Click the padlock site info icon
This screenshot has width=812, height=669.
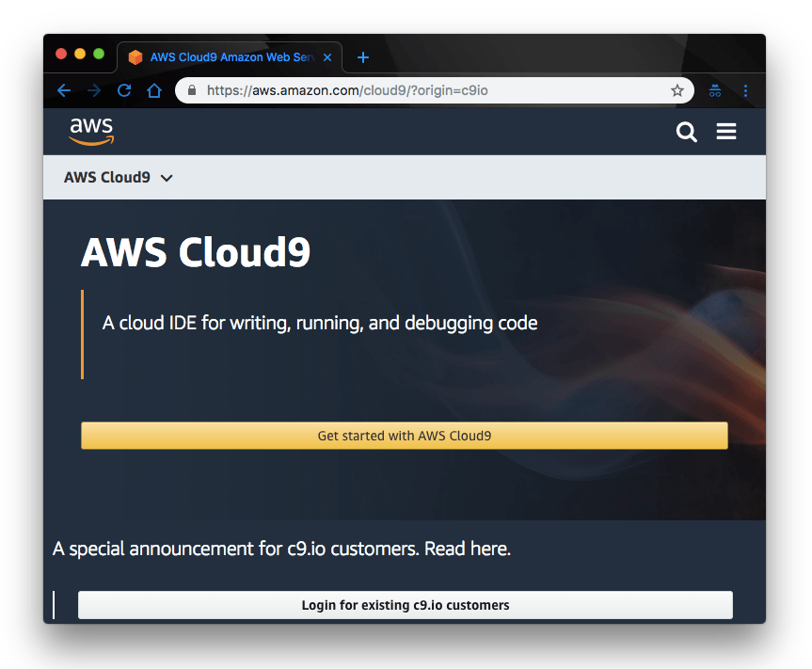click(192, 90)
